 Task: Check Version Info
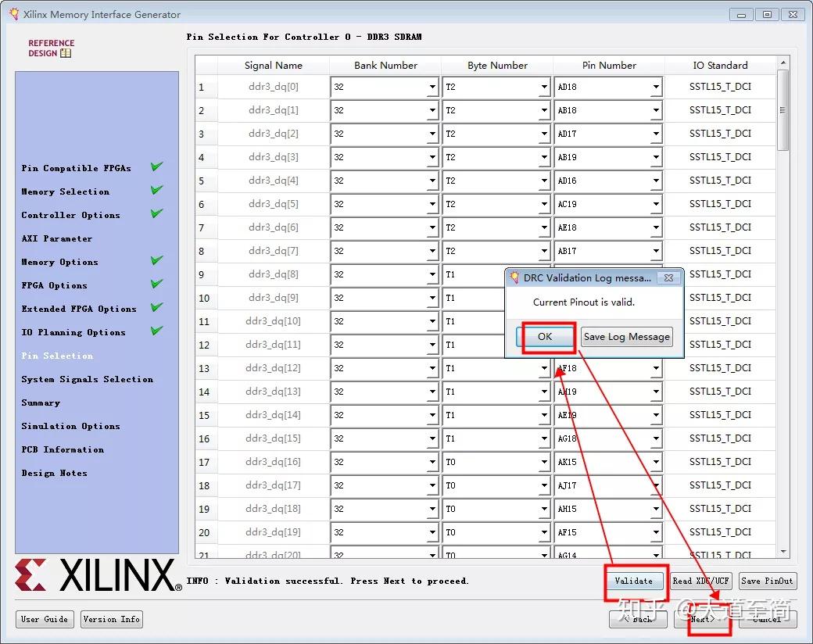(111, 618)
